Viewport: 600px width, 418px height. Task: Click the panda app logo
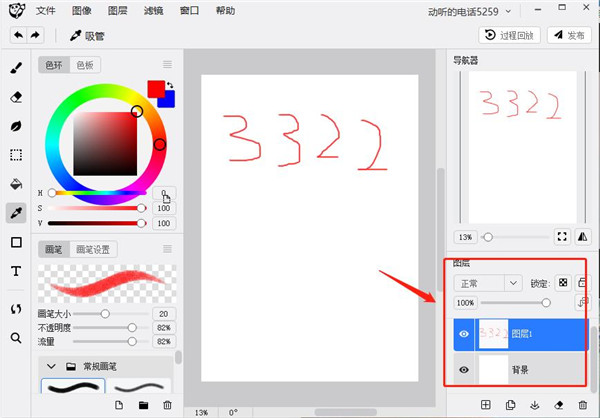16,10
